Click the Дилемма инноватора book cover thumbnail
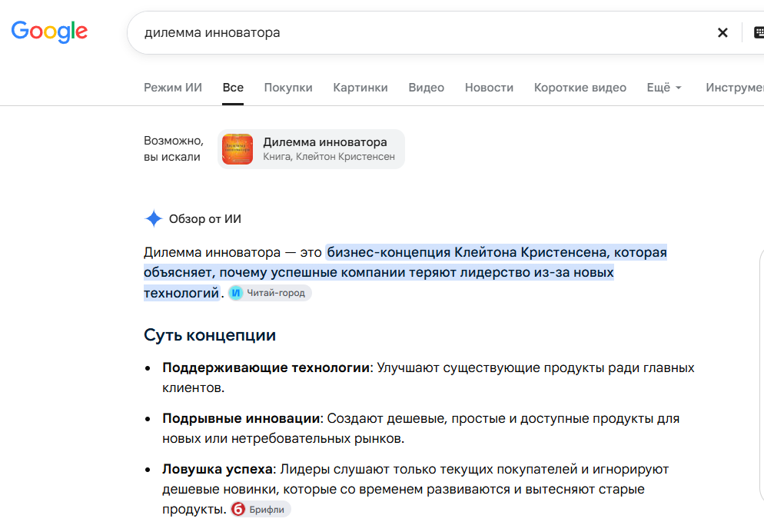The image size is (764, 532). click(238, 149)
